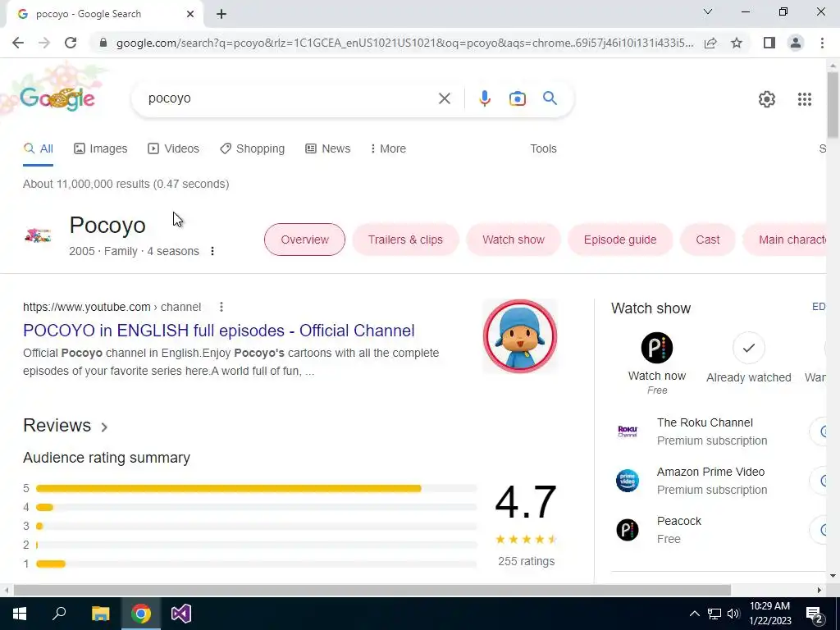Open Chrome three-dot menu
This screenshot has width=840, height=630.
pos(822,43)
